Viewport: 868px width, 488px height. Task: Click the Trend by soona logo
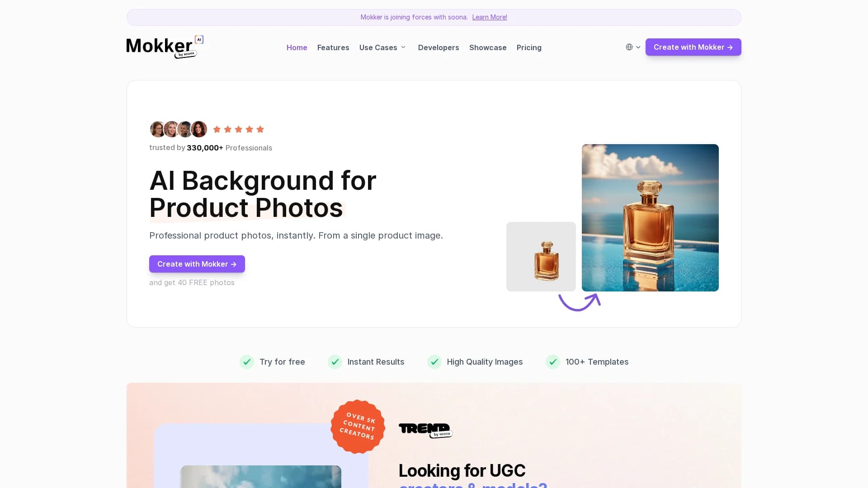click(x=426, y=430)
